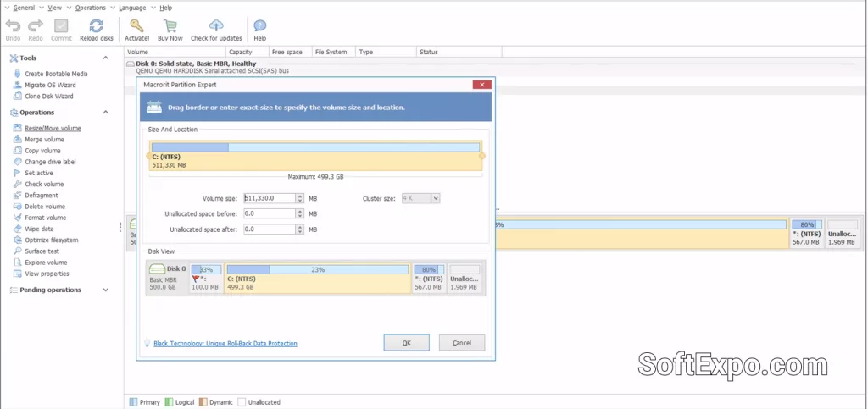The width and height of the screenshot is (868, 409).
Task: Click the Type column header
Action: point(386,52)
